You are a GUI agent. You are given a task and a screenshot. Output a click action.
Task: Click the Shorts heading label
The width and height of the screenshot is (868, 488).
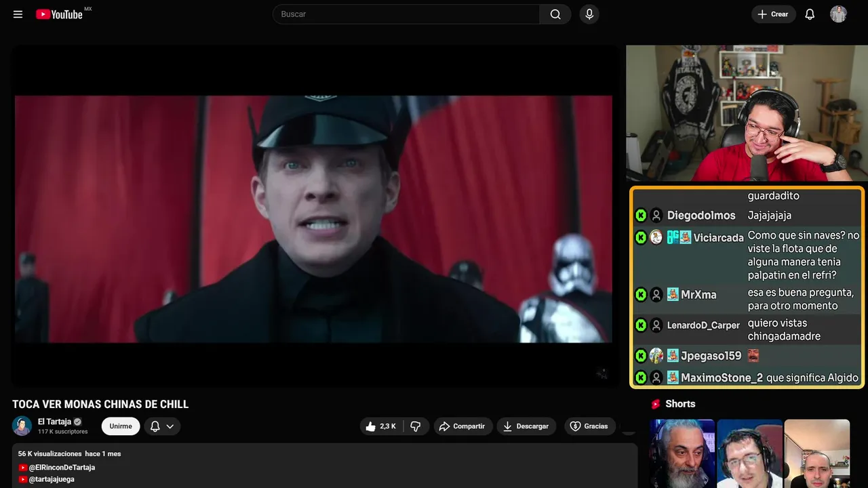680,404
